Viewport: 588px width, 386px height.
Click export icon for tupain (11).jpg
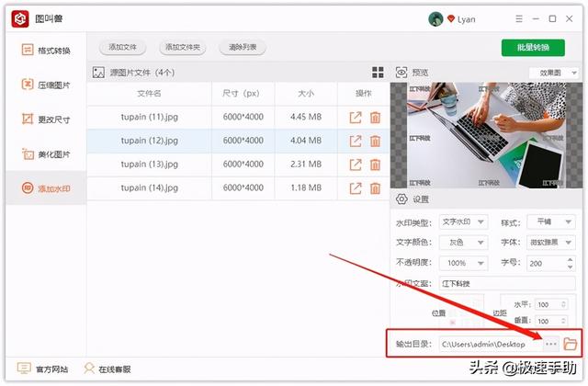(x=356, y=118)
